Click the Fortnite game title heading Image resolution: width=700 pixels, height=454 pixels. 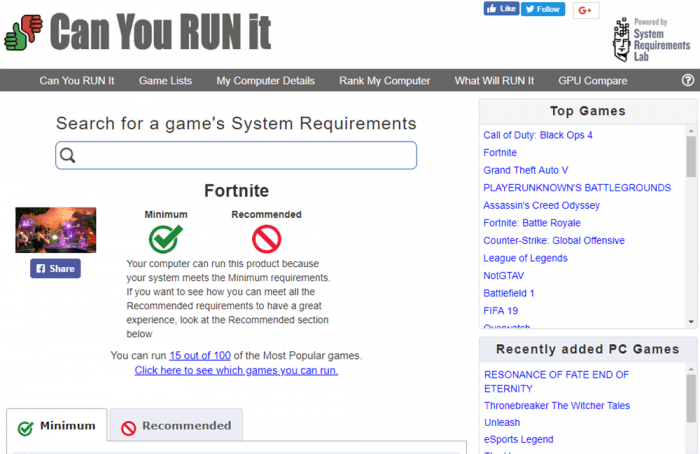tap(237, 191)
